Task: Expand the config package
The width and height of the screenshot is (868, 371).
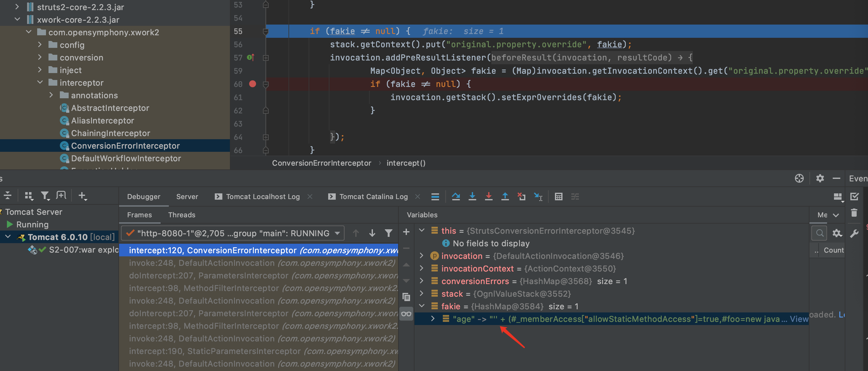Action: tap(40, 44)
